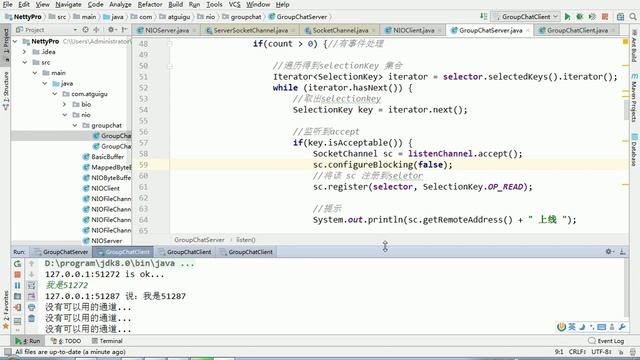The height and width of the screenshot is (360, 640).
Task: Move up the stack trace arrow
Action: [x=31, y=264]
